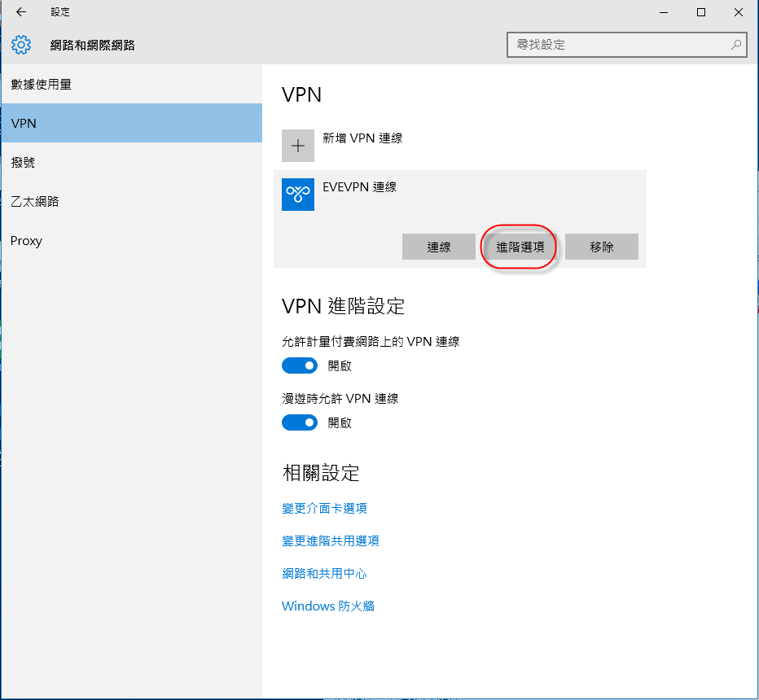This screenshot has height=700, width=759.
Task: Open 乙太網路 sidebar section
Action: (x=35, y=202)
